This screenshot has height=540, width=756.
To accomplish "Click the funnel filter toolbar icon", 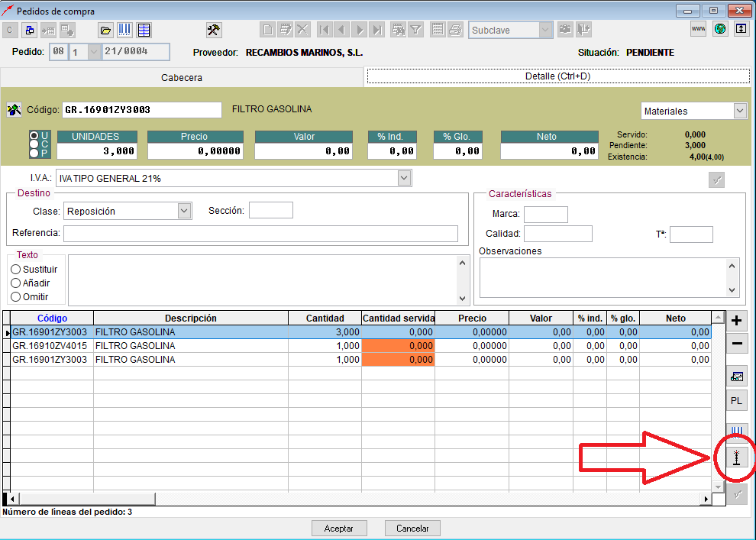I will [x=415, y=31].
